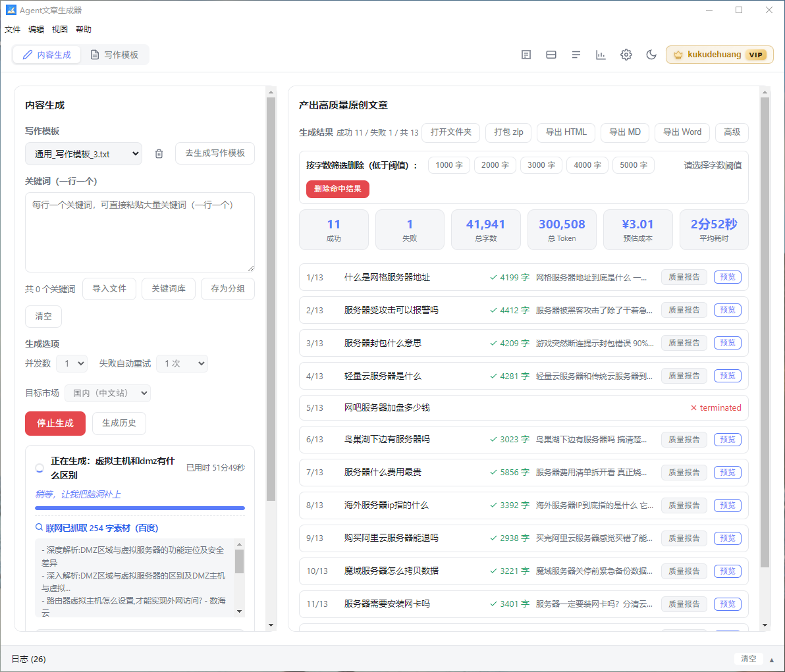Click the 日志 (26) log label
The image size is (785, 672).
[28, 659]
